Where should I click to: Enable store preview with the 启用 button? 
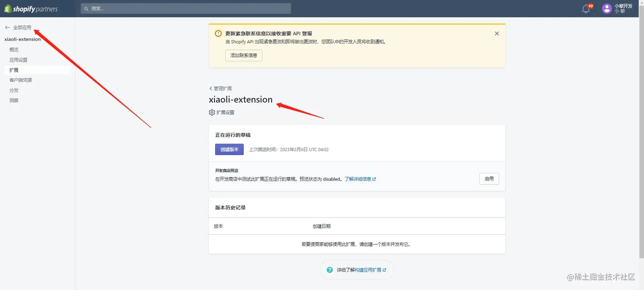pos(489,178)
